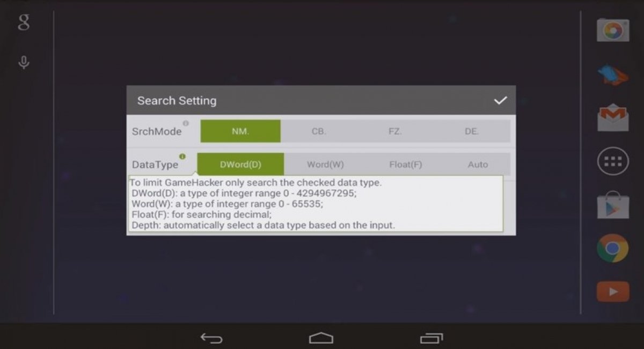The width and height of the screenshot is (644, 349).
Task: Click the tooltip line 'Float(F): for searching decimal;'
Action: point(201,215)
